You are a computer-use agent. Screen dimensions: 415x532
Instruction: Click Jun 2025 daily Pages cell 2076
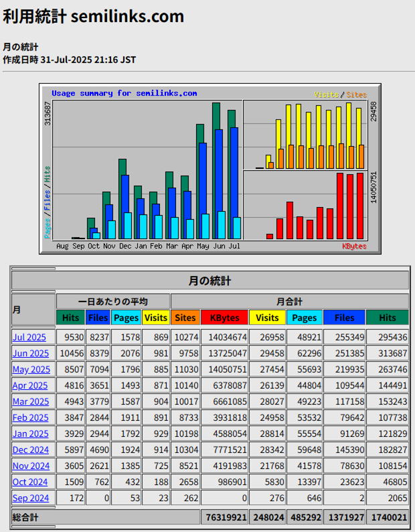pyautogui.click(x=126, y=353)
